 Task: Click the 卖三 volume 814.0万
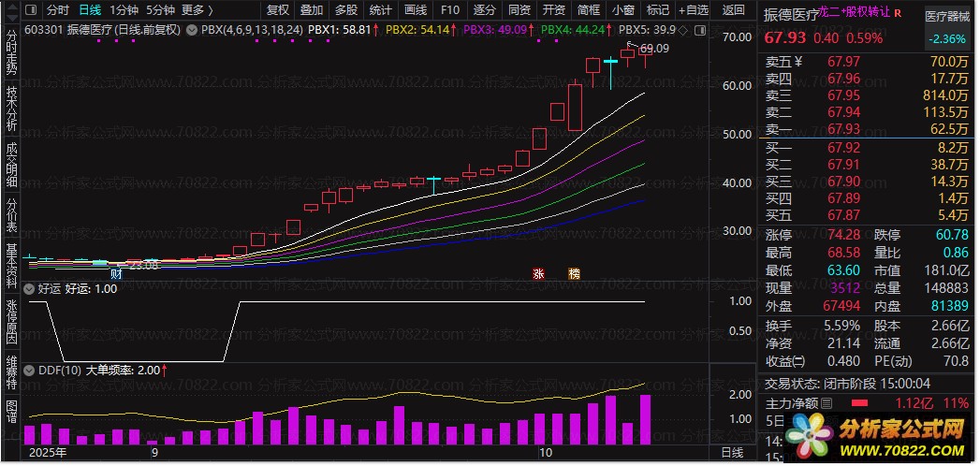945,95
